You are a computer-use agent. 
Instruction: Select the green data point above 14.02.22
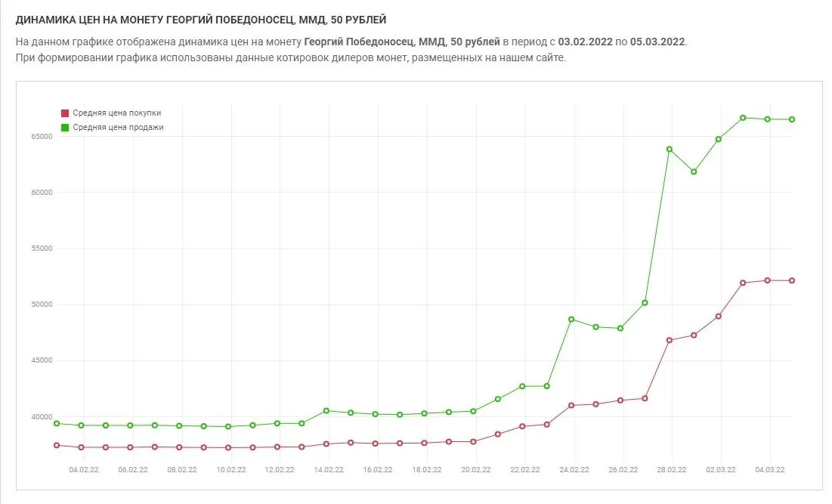click(x=326, y=410)
